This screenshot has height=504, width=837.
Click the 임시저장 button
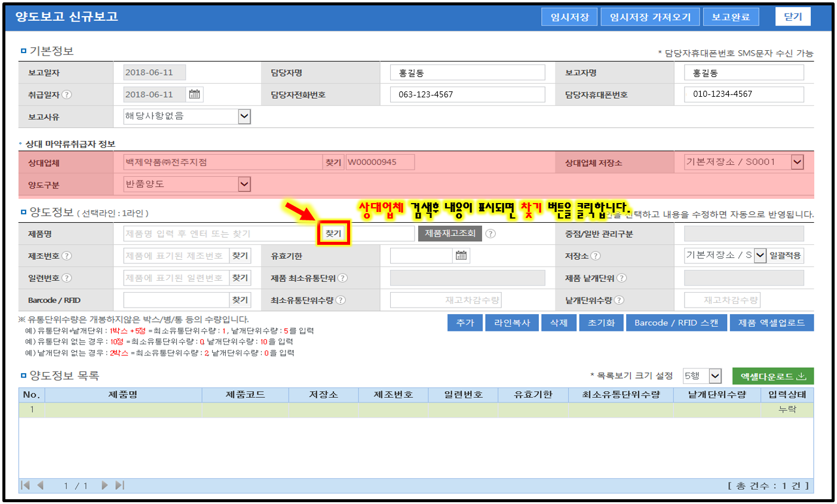569,17
